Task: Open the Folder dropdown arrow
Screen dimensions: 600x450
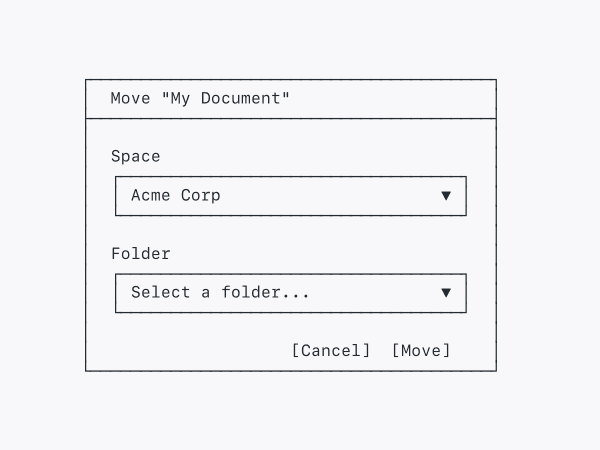Action: point(446,293)
